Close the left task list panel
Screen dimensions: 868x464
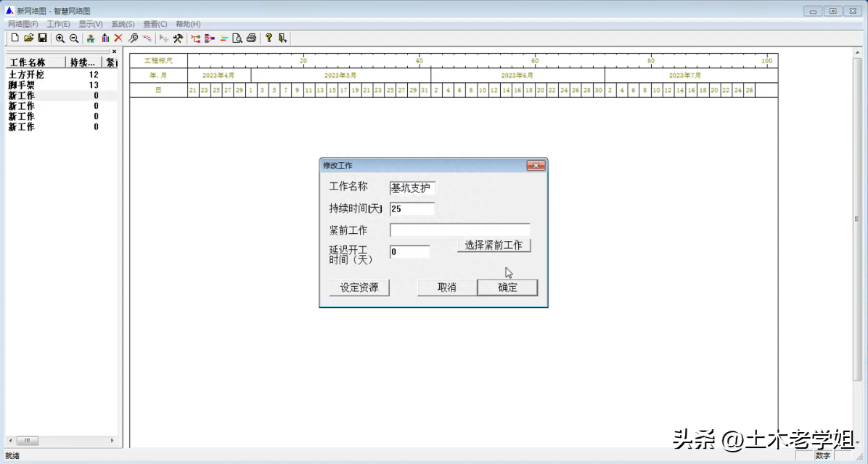coord(114,52)
